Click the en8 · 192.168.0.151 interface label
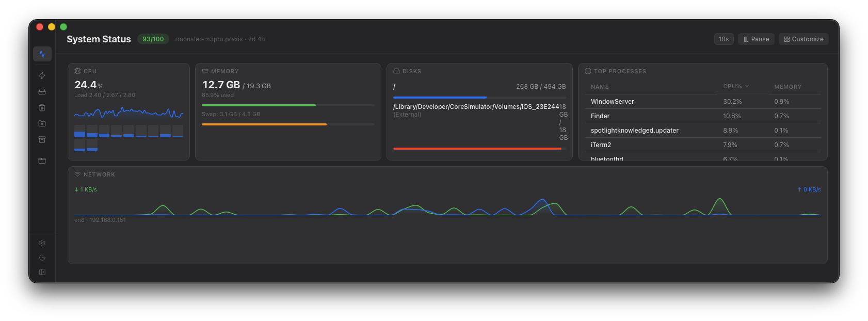Viewport: 868px width, 321px height. pos(100,220)
